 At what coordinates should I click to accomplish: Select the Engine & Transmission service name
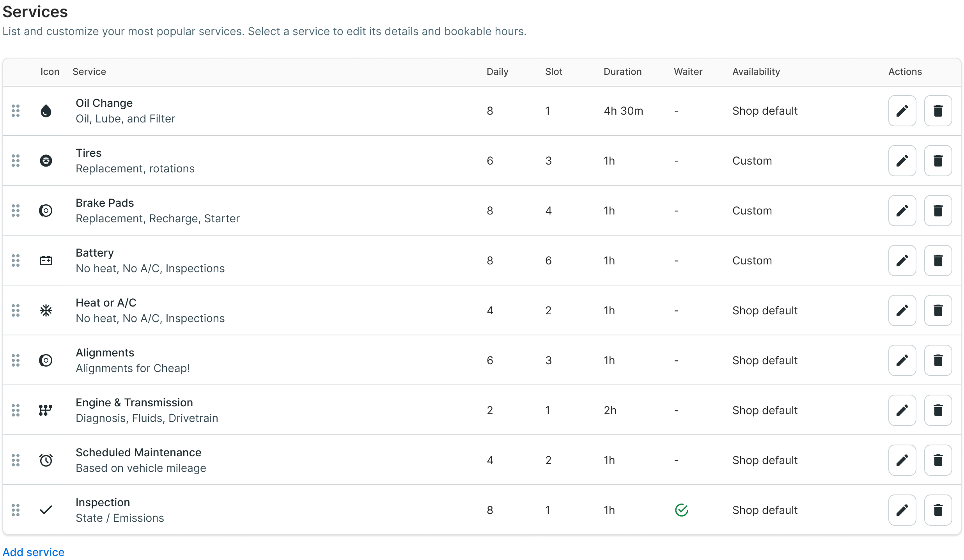(134, 402)
